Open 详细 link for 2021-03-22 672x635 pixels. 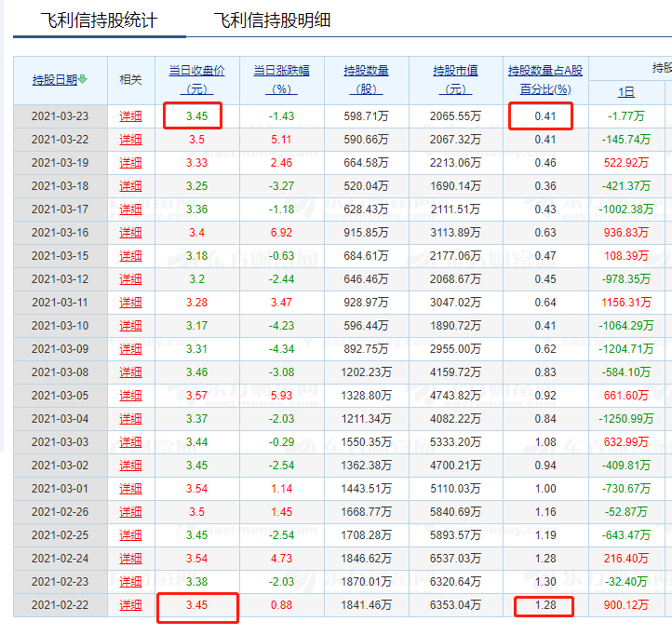(130, 140)
